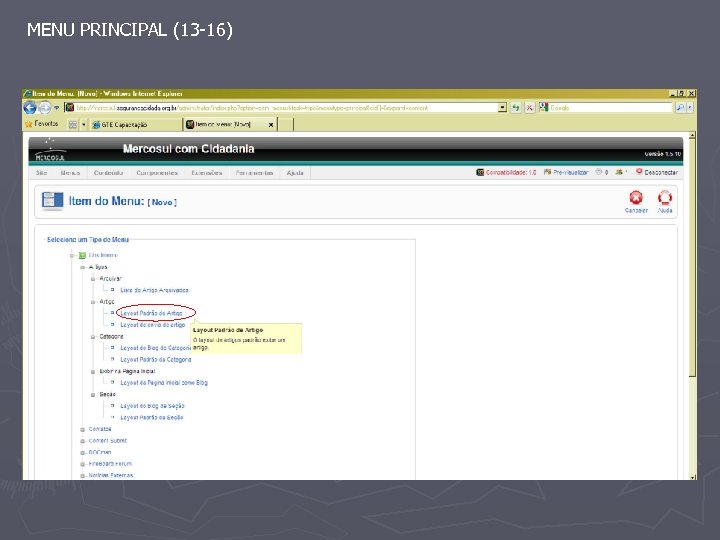Image resolution: width=720 pixels, height=540 pixels.
Task: Click the logged-in users icon
Action: pyautogui.click(x=621, y=172)
